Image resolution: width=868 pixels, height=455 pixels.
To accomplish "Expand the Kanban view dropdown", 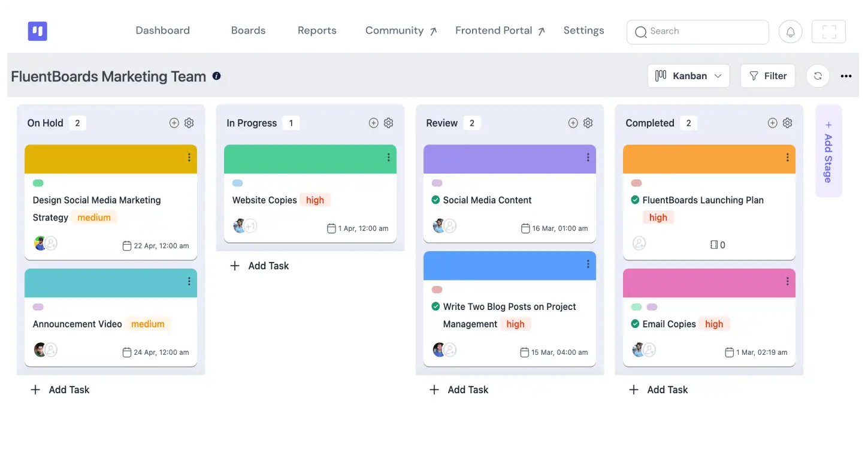I will [688, 76].
